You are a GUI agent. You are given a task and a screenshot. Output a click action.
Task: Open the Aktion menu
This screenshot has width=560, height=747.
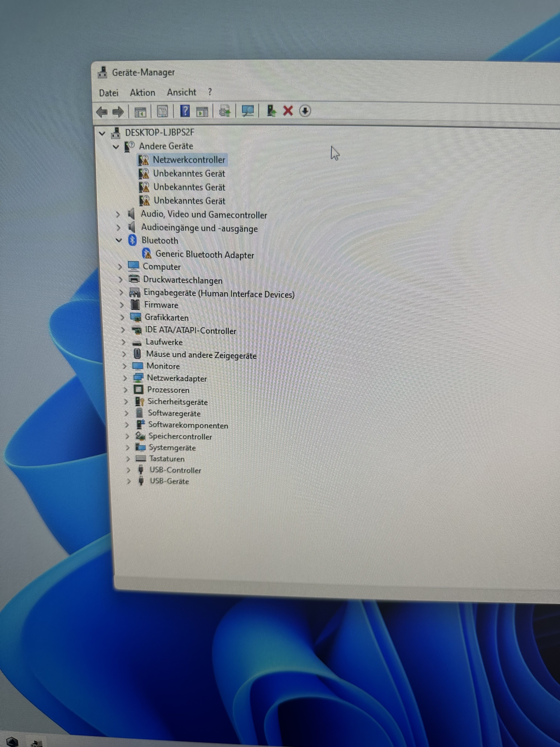pyautogui.click(x=142, y=92)
